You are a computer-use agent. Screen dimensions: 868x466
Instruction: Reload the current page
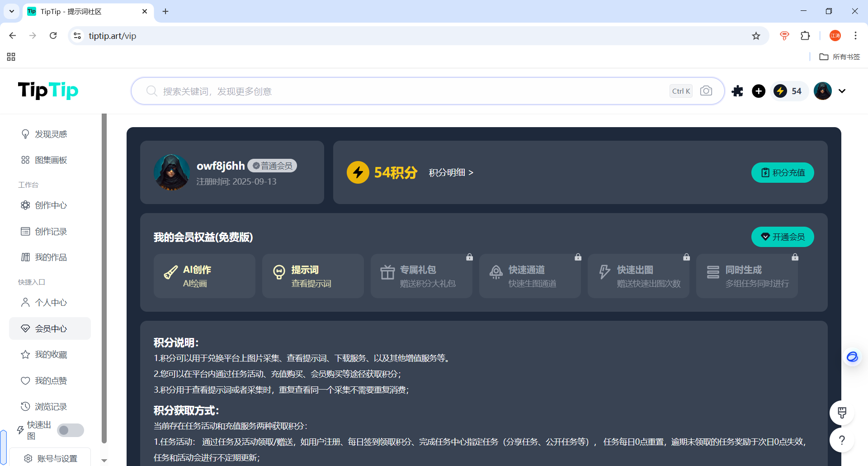pyautogui.click(x=53, y=36)
